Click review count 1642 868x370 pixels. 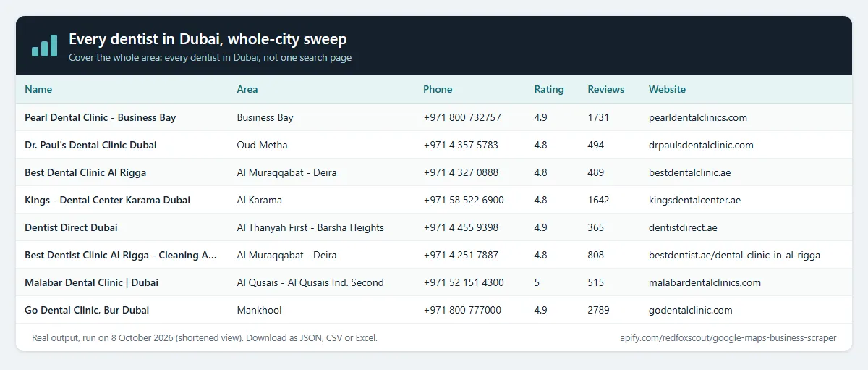click(x=598, y=200)
